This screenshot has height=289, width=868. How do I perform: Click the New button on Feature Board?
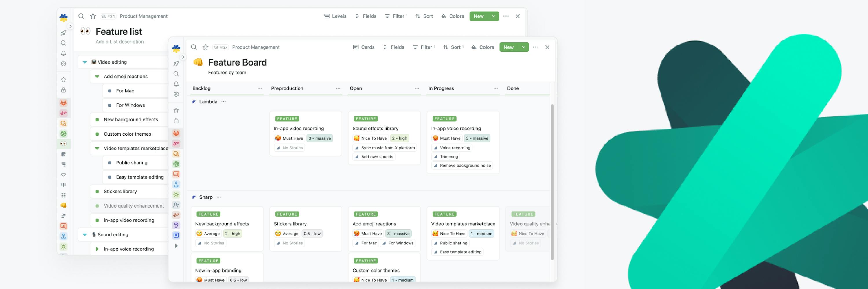coord(508,47)
